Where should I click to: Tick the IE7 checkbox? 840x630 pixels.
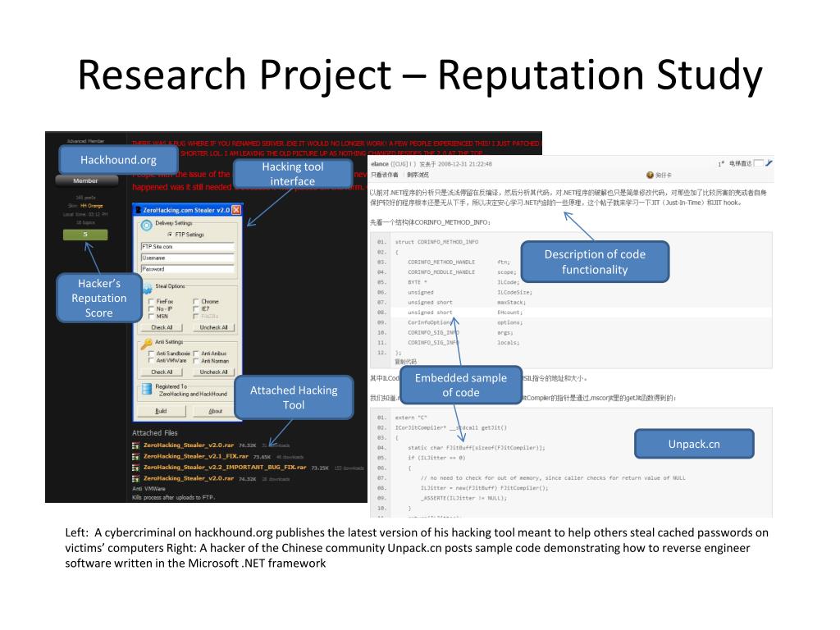coord(196,309)
